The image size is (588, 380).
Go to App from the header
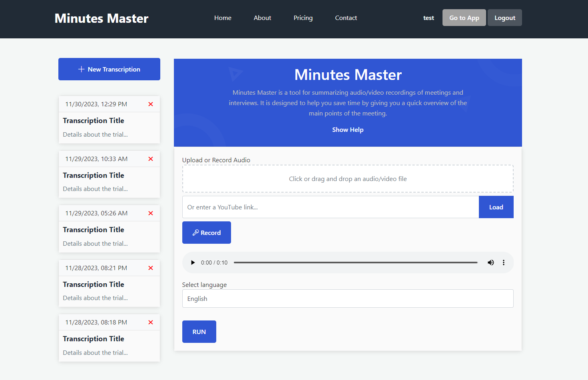(x=464, y=18)
